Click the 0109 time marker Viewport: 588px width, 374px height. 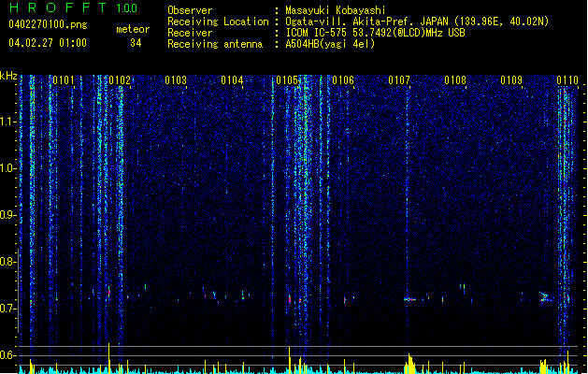click(x=511, y=80)
